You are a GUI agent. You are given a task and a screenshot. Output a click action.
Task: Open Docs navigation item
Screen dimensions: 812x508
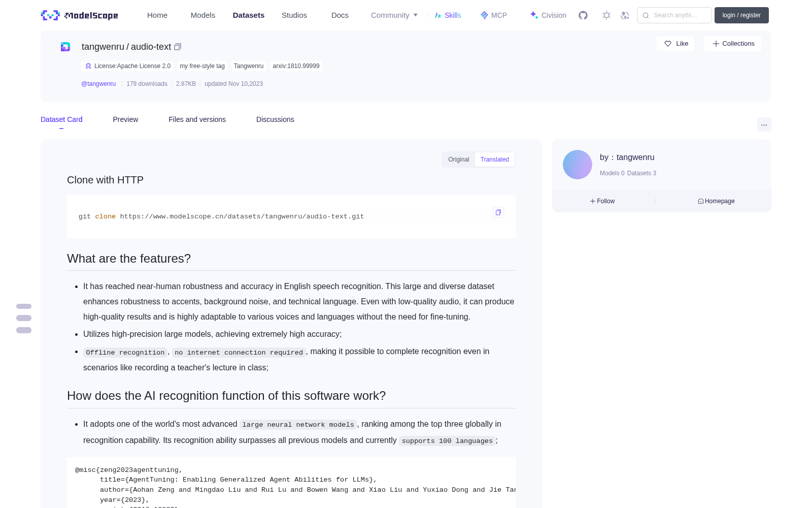[x=340, y=15]
